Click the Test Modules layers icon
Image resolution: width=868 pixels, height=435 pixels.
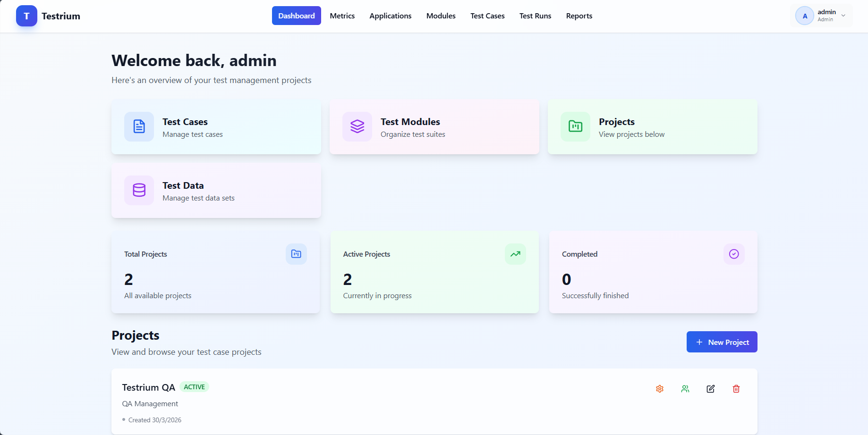(357, 126)
